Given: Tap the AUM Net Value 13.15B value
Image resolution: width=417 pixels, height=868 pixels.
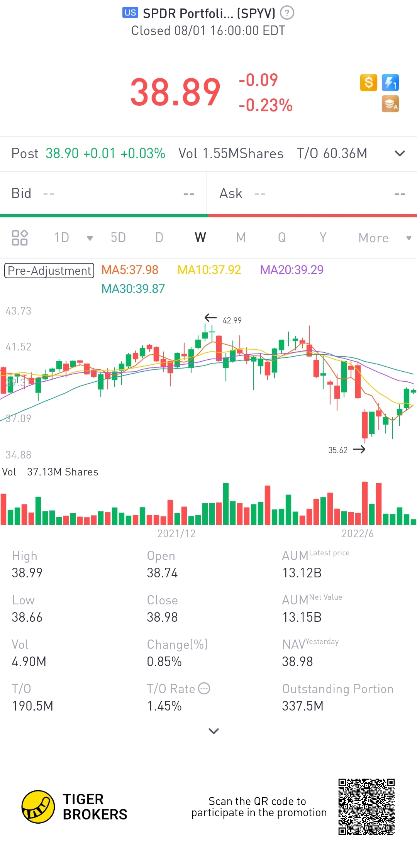Looking at the screenshot, I should pos(302,617).
